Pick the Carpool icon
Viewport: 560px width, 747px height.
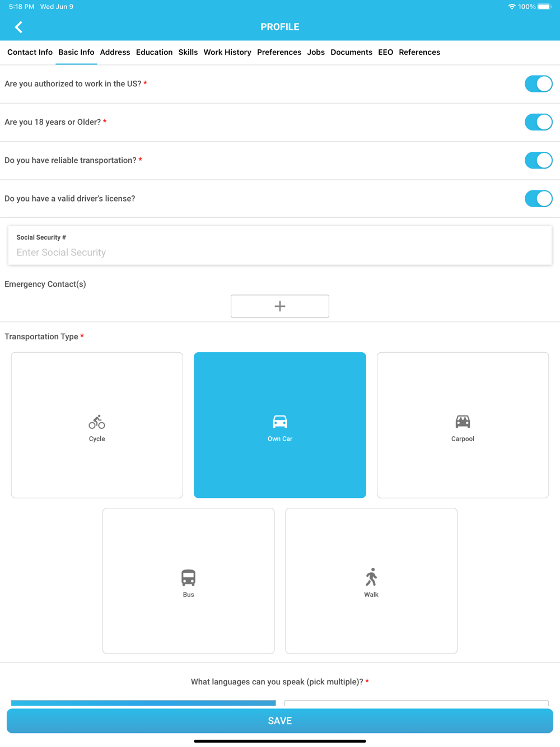[463, 422]
